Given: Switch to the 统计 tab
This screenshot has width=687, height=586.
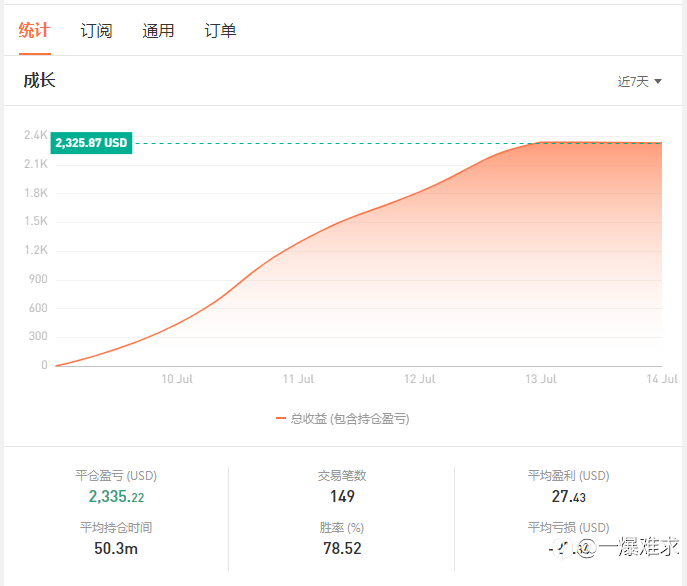Looking at the screenshot, I should click(34, 30).
